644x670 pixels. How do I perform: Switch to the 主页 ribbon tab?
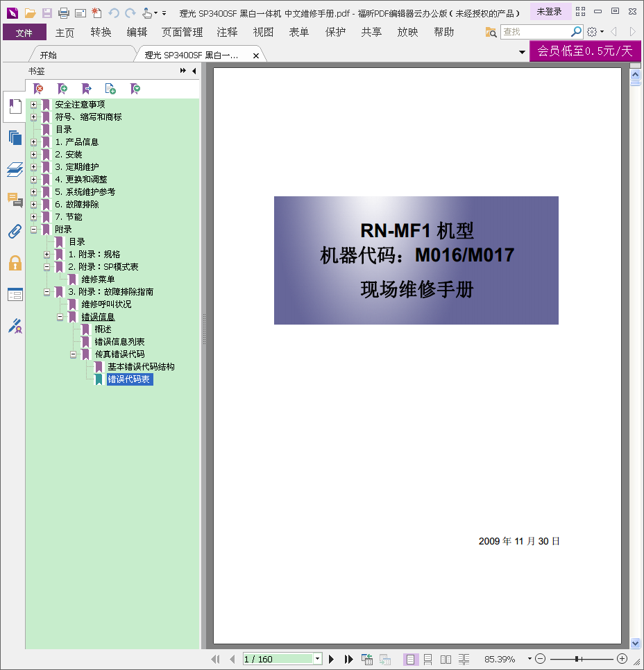[65, 33]
